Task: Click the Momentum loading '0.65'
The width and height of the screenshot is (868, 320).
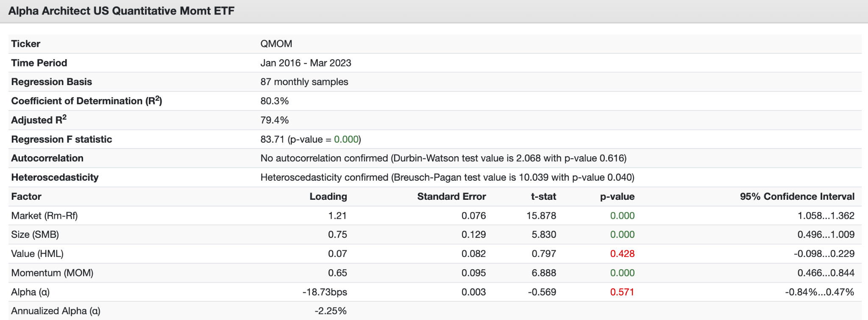Action: tap(337, 273)
